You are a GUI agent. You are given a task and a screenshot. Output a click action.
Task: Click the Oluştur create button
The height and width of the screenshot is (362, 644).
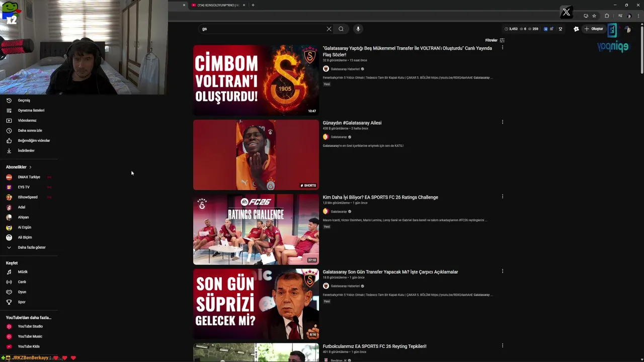594,29
